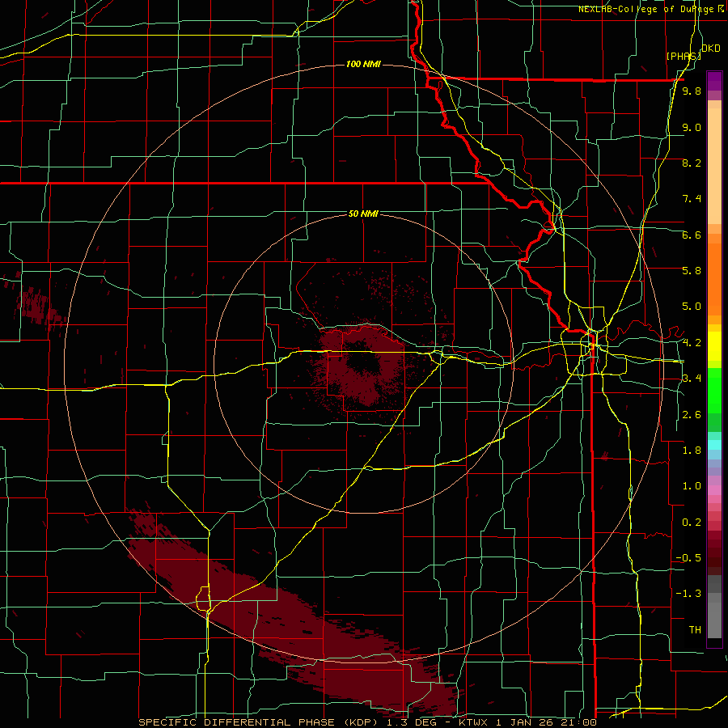This screenshot has width=728, height=728.
Task: Click the yellow segment of the color bar
Action: tap(714, 346)
